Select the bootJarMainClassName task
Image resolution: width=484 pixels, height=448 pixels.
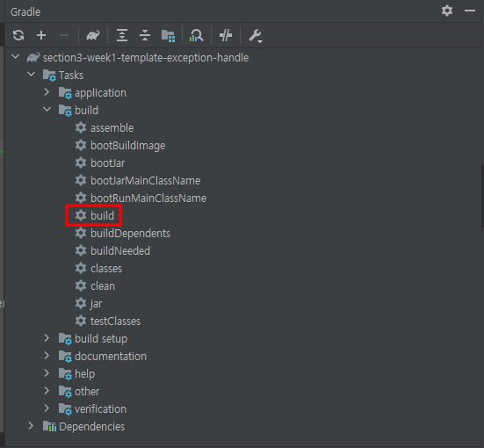pyautogui.click(x=146, y=181)
